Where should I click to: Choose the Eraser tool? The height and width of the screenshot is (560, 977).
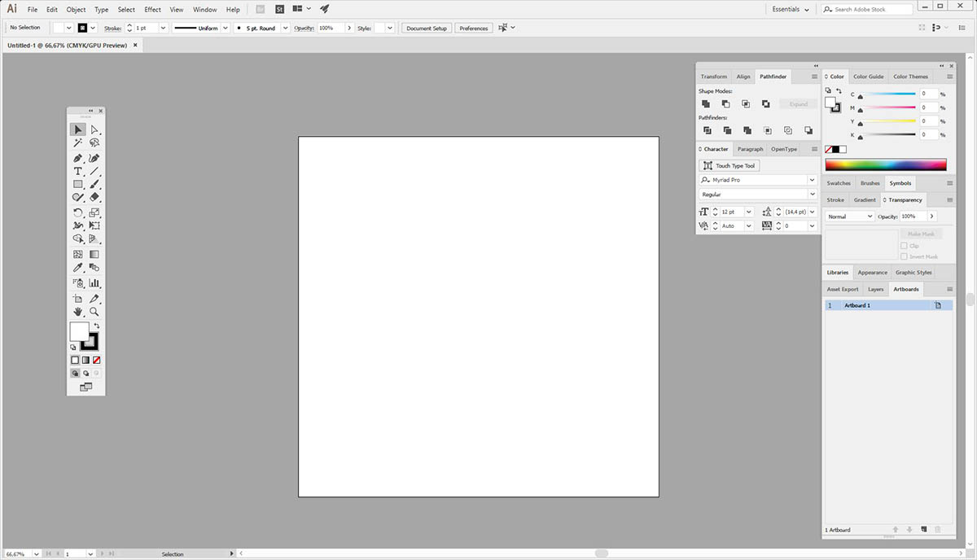94,197
